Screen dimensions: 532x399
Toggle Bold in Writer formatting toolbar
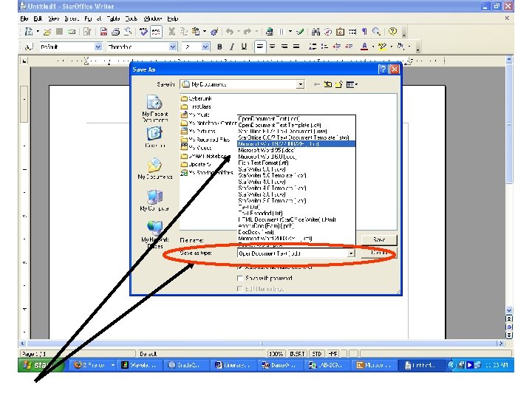[x=219, y=47]
